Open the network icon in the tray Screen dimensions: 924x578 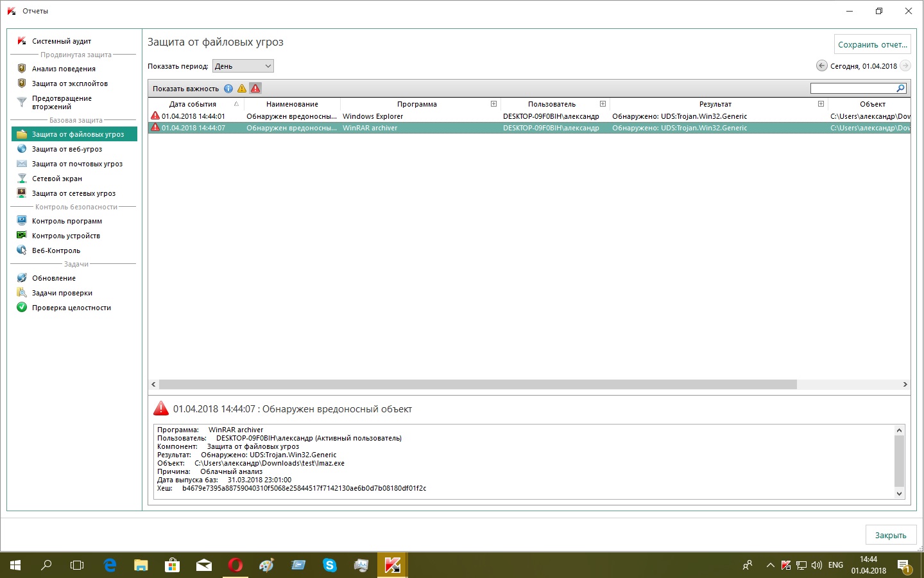(x=801, y=565)
